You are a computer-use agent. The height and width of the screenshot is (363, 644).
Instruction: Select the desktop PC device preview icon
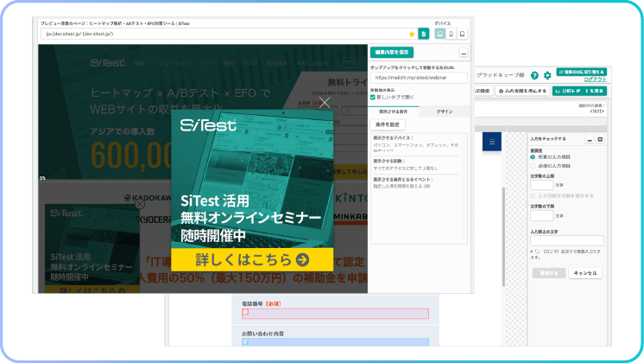point(440,34)
